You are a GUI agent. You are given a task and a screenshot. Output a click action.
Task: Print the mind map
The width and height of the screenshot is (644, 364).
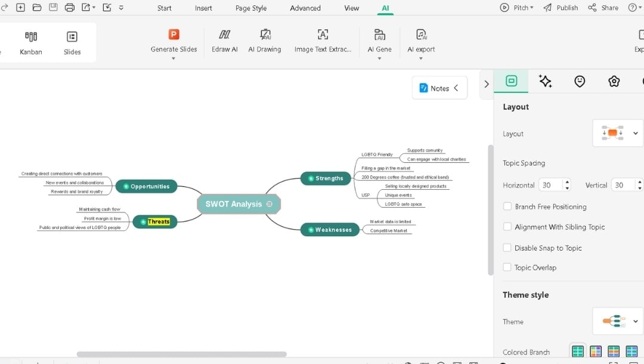click(x=70, y=7)
